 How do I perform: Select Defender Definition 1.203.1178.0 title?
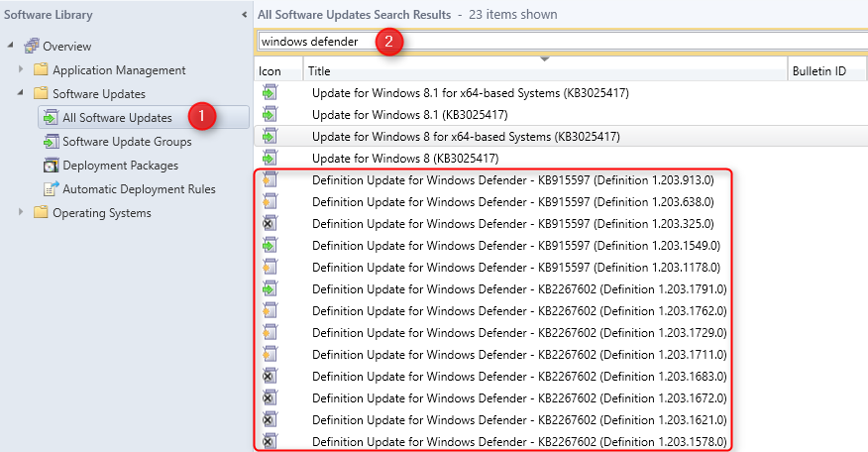point(516,267)
